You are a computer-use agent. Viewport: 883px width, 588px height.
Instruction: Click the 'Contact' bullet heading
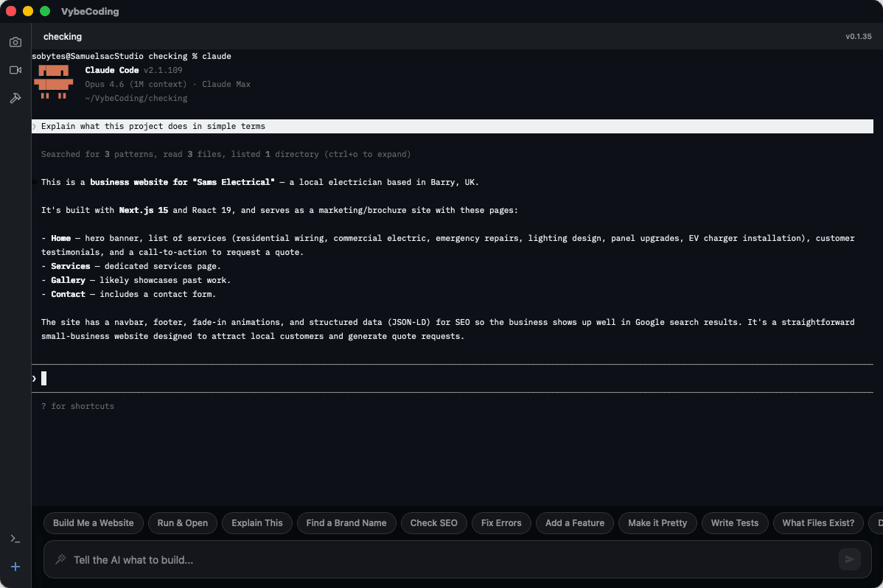click(x=68, y=295)
